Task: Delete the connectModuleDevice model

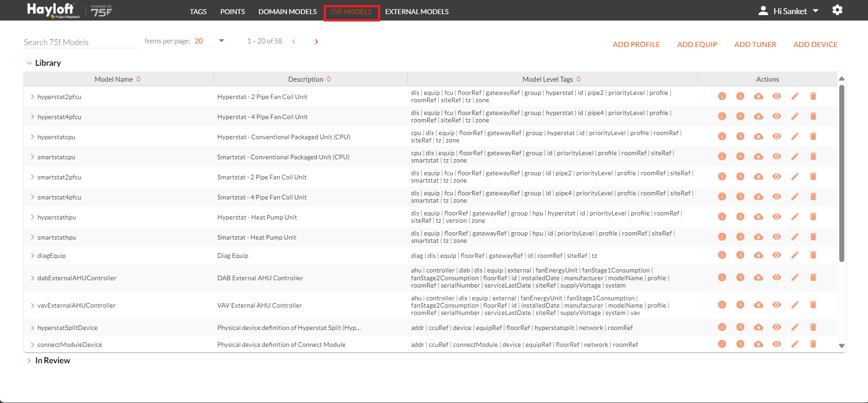Action: (x=813, y=344)
